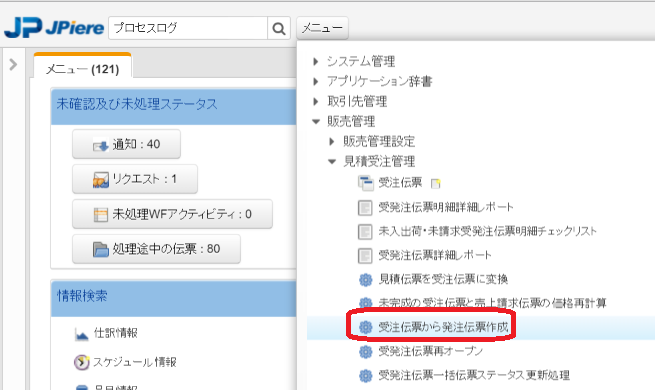Click the 処理途中の伝票 folder icon

pyautogui.click(x=101, y=249)
